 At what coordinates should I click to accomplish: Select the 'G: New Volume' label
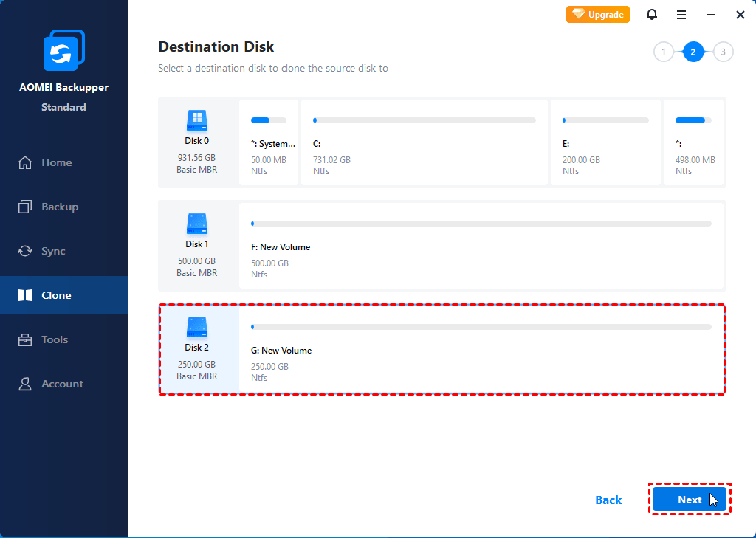[281, 351]
